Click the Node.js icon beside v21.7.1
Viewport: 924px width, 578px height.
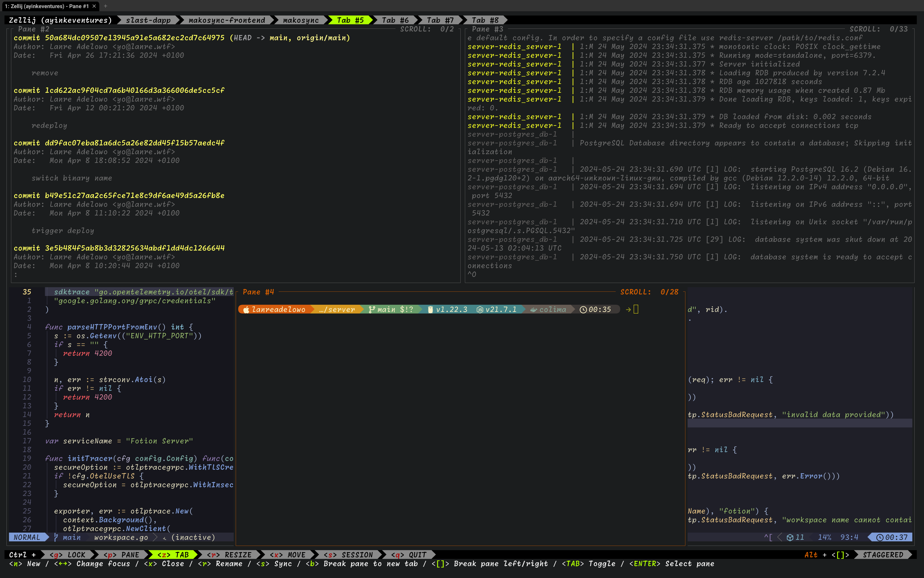point(480,310)
